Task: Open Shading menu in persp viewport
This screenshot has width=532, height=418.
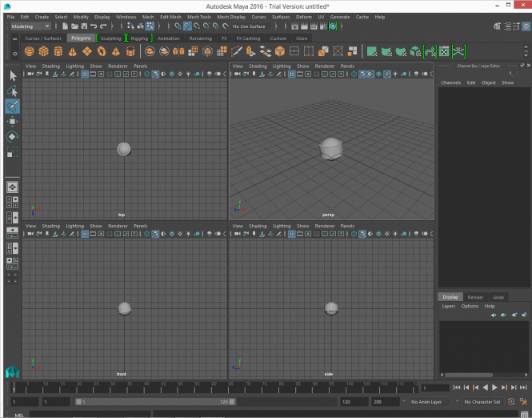Action: [x=258, y=66]
